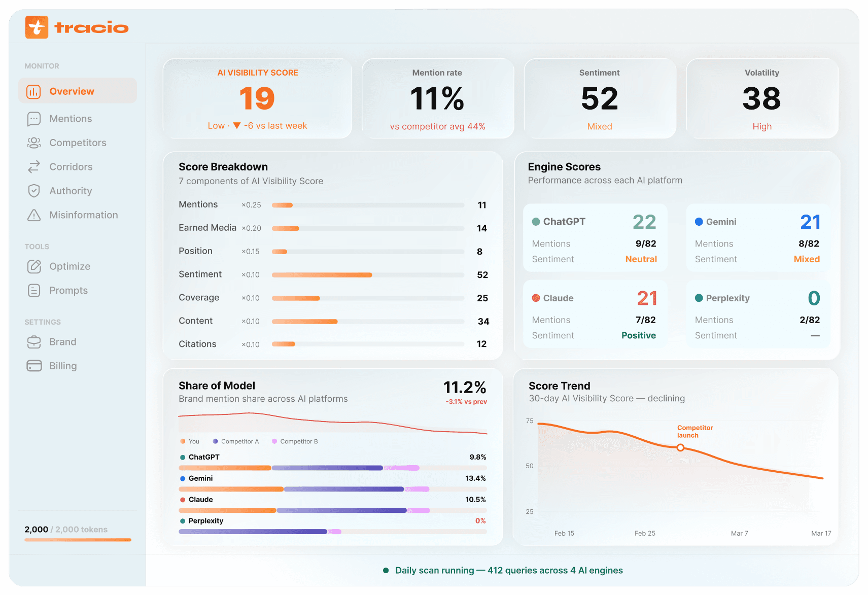Open the ChatGPT engine score card
Image resolution: width=868 pixels, height=595 pixels.
click(595, 238)
